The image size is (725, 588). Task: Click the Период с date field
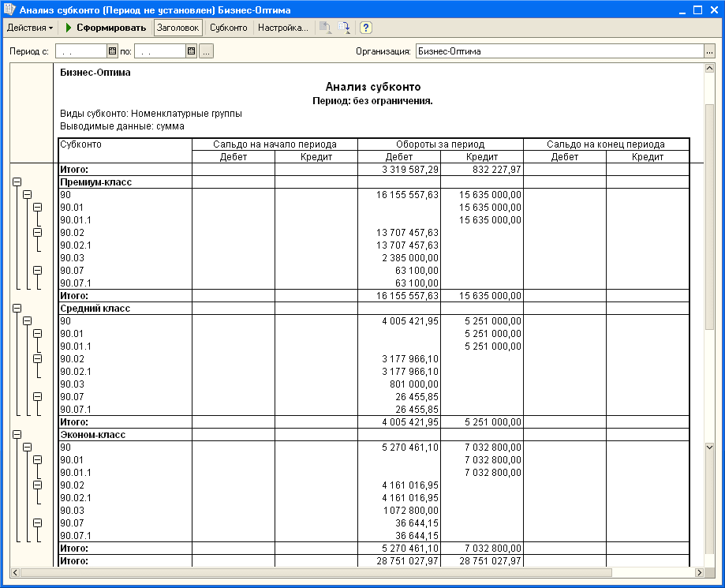click(81, 51)
